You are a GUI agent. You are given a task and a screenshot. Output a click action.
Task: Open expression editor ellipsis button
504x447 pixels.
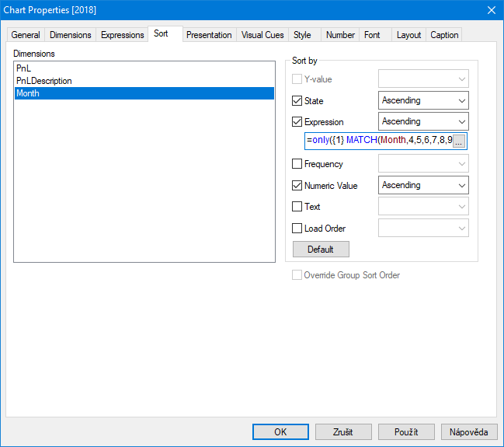(459, 141)
